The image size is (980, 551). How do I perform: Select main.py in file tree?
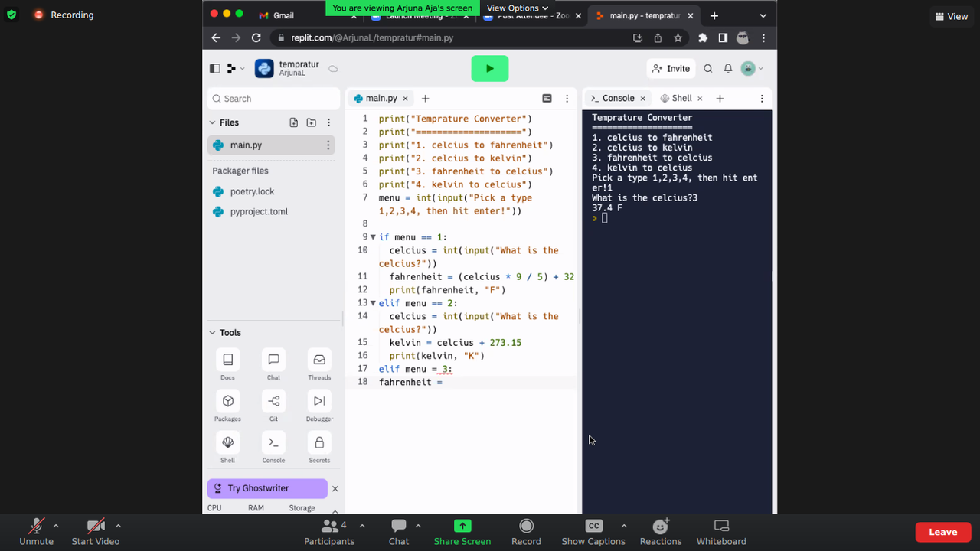pos(271,145)
